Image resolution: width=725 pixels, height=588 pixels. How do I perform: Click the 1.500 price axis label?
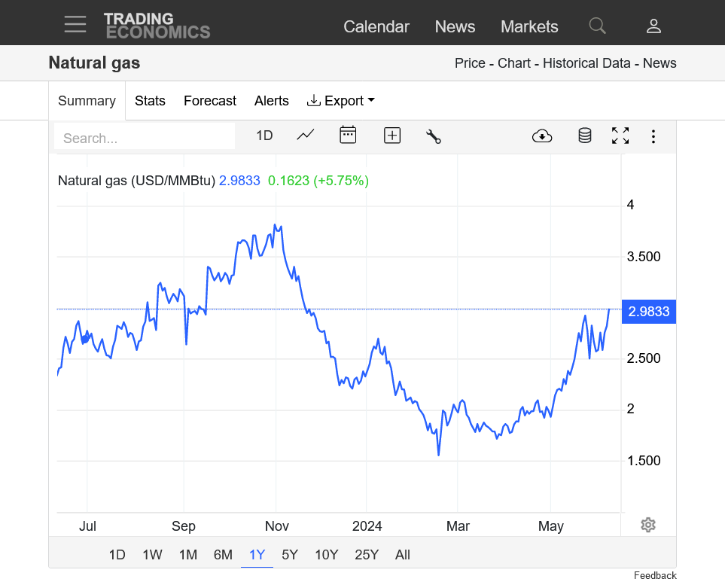[644, 461]
